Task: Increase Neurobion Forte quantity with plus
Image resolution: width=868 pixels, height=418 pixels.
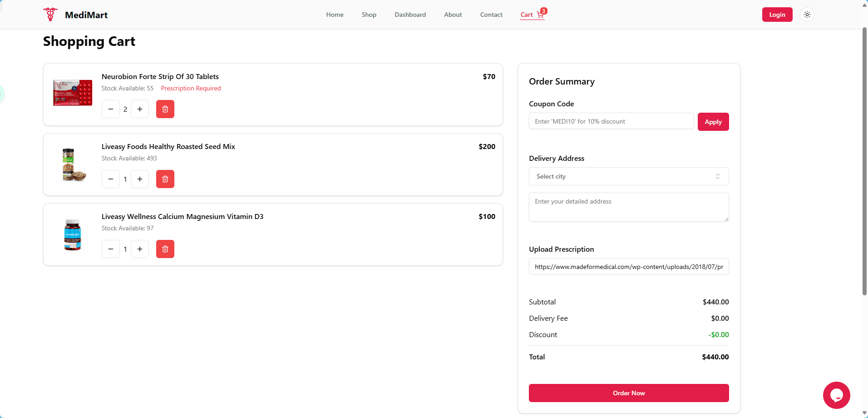Action: click(140, 109)
